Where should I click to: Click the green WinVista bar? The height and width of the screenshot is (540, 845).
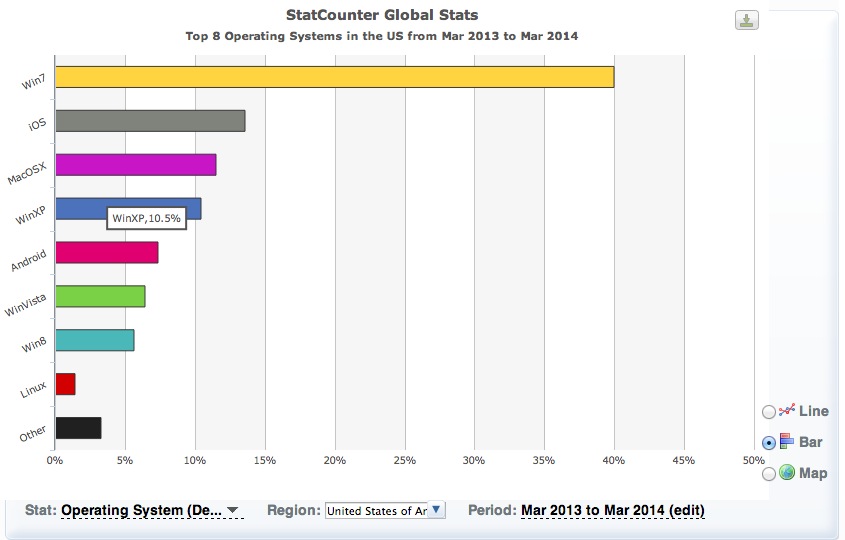100,296
